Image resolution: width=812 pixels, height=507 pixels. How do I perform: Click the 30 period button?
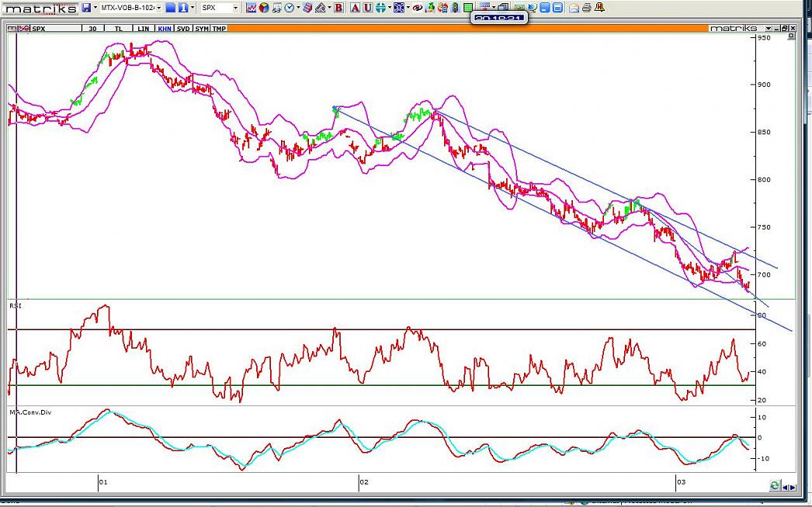coord(93,28)
